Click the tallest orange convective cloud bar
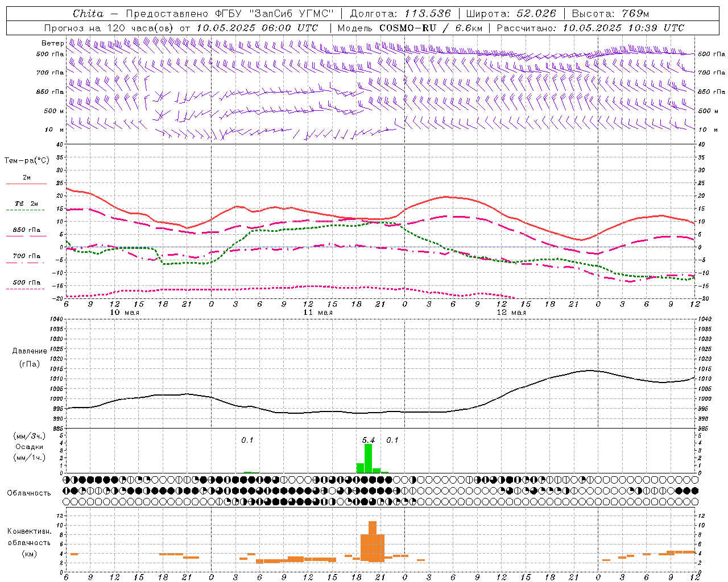 click(373, 541)
